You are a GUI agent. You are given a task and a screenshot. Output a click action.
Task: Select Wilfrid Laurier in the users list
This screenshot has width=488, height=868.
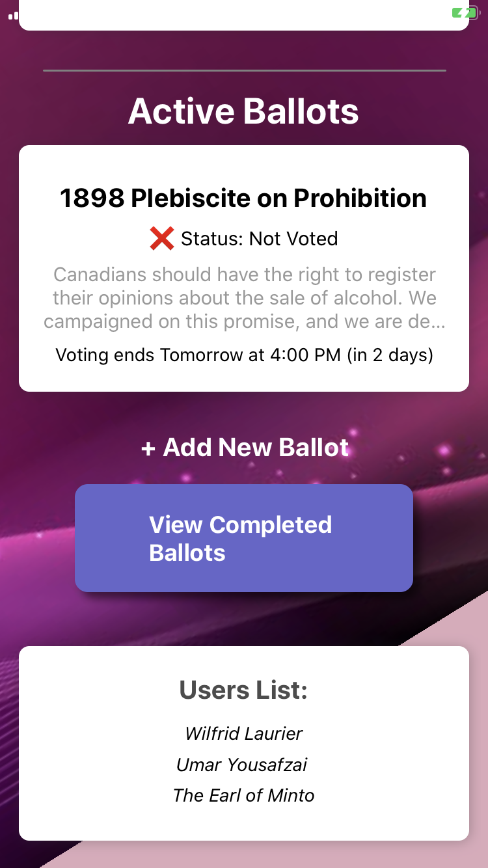244,734
